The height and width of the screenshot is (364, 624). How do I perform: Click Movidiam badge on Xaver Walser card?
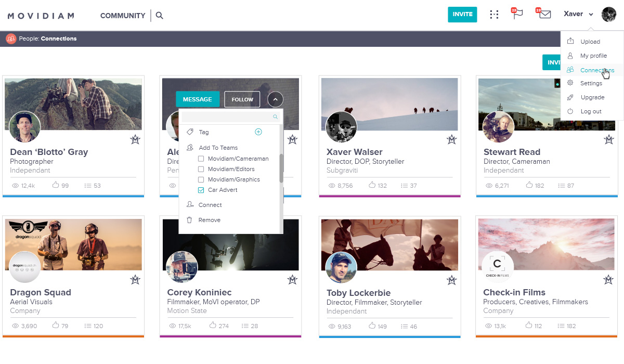(x=451, y=139)
